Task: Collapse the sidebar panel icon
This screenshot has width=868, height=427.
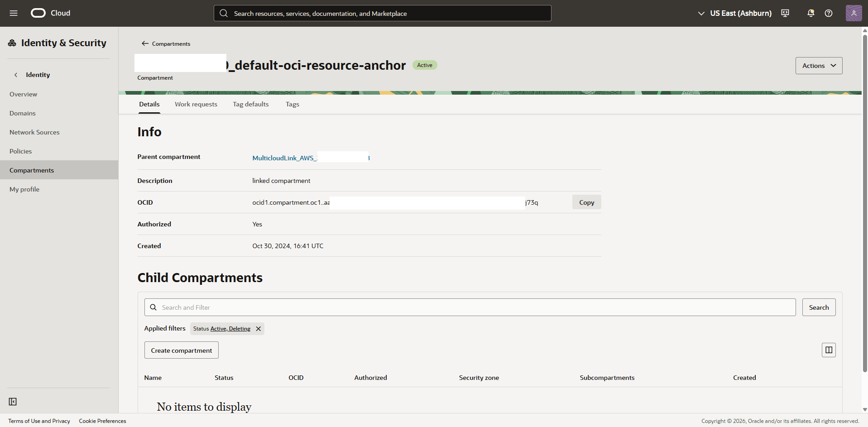Action: pyautogui.click(x=13, y=402)
